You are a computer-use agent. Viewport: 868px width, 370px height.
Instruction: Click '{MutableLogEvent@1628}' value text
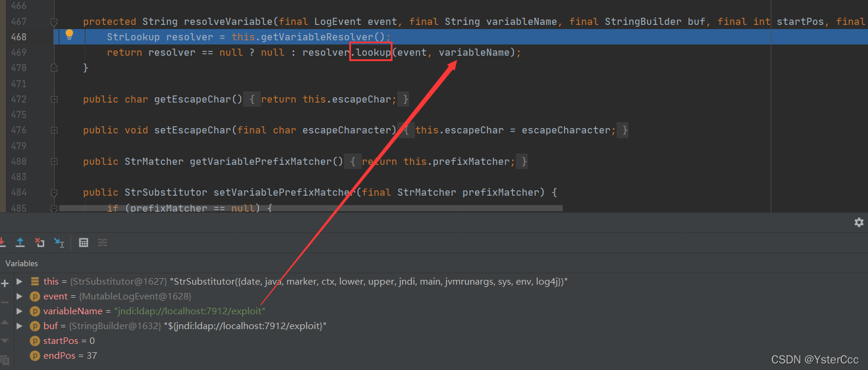(x=135, y=296)
